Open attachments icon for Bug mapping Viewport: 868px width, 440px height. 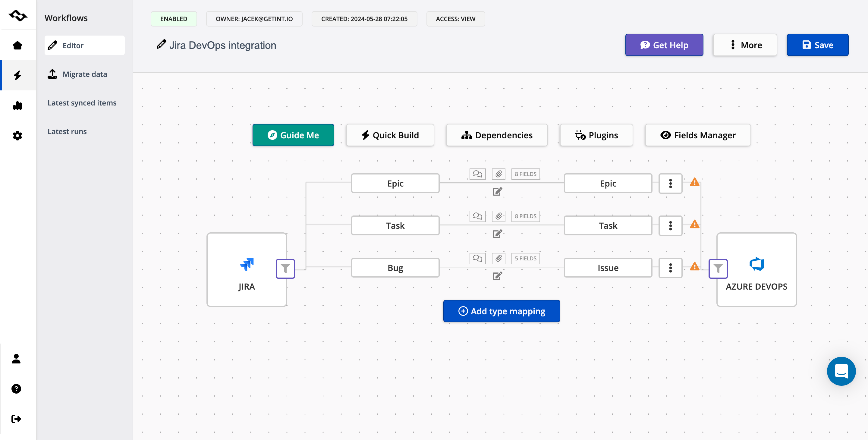[499, 258]
